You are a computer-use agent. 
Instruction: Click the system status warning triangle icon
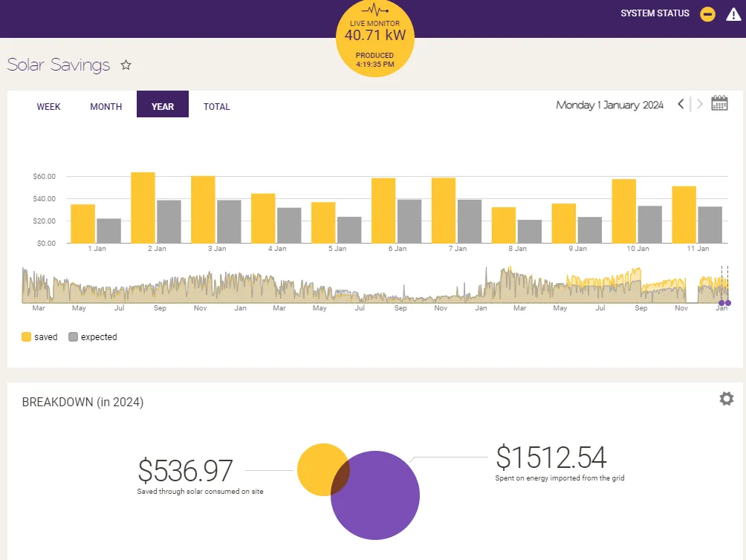click(733, 14)
